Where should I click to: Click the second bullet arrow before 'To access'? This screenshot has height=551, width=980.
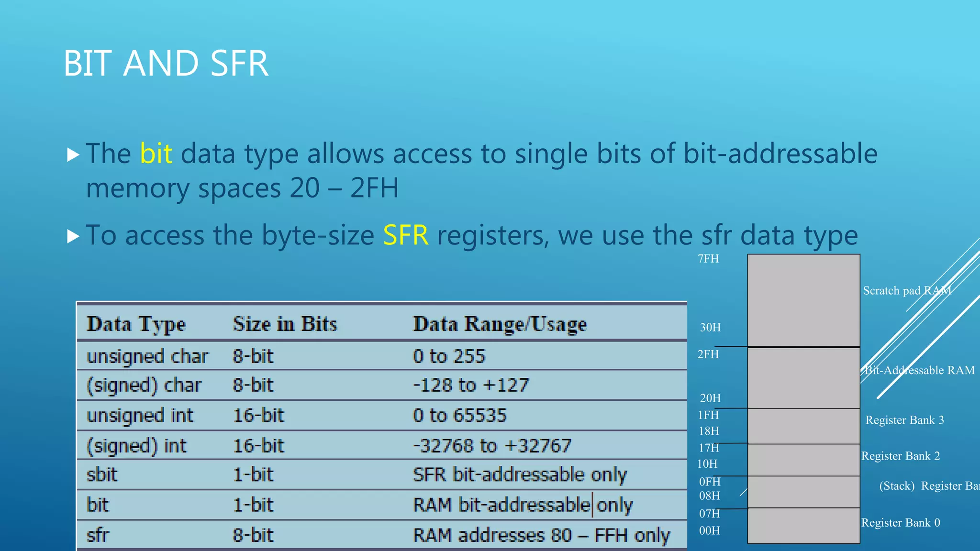[x=73, y=236]
